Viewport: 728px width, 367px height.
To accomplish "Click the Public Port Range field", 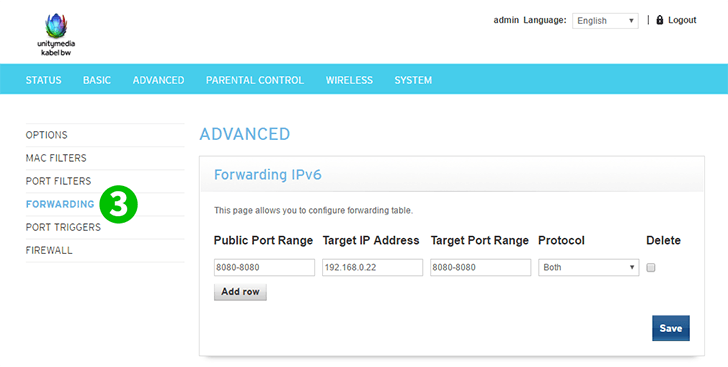I will pyautogui.click(x=264, y=268).
